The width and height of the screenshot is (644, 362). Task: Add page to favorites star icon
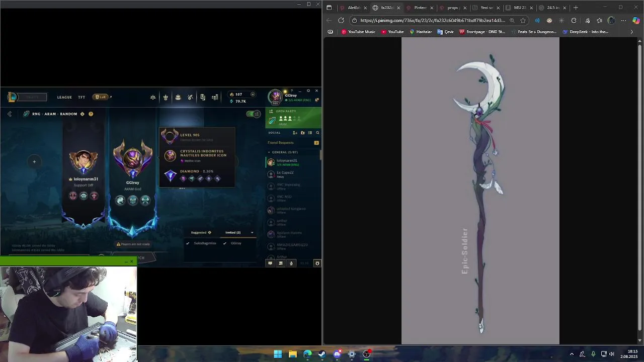(523, 21)
